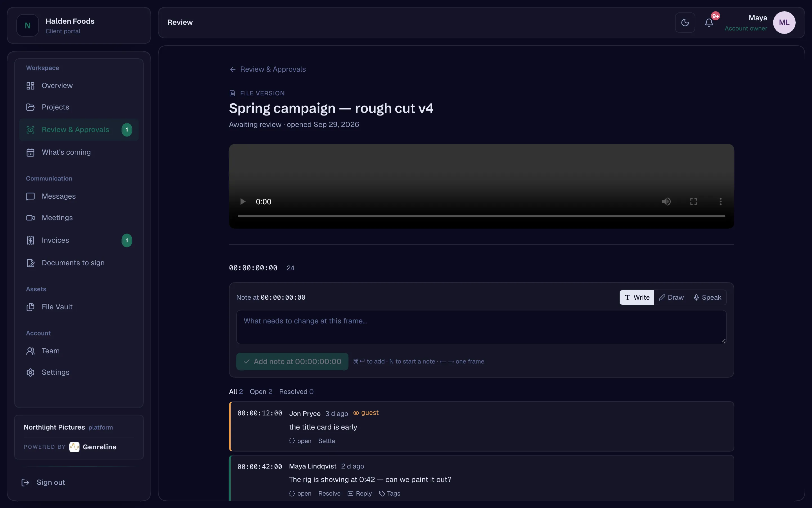Click Settle on Jon Pryce's comment
Screen dimensions: 812x508
(x=326, y=441)
